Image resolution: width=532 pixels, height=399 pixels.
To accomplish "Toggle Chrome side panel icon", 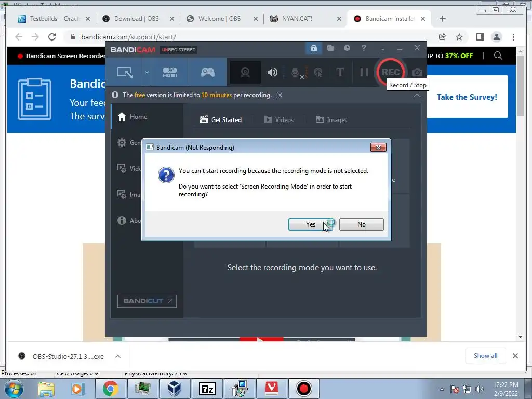I will tap(480, 37).
